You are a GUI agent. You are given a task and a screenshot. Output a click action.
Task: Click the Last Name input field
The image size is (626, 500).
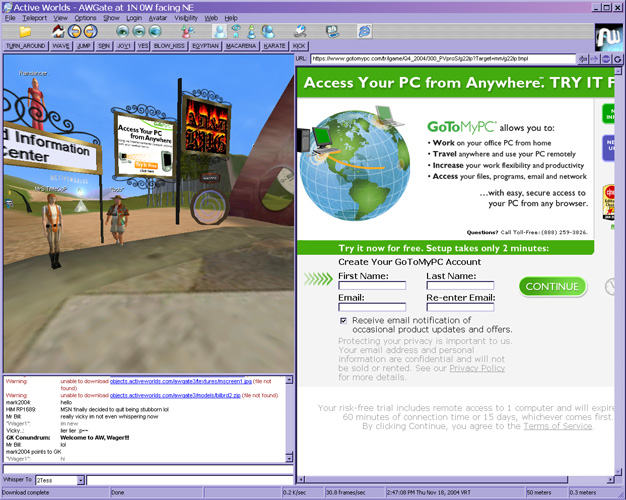pos(460,285)
